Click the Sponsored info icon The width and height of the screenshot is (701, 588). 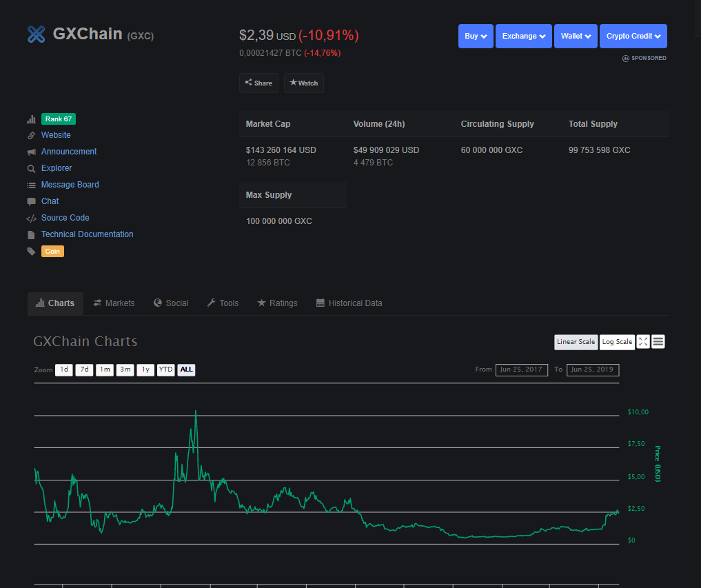click(625, 59)
